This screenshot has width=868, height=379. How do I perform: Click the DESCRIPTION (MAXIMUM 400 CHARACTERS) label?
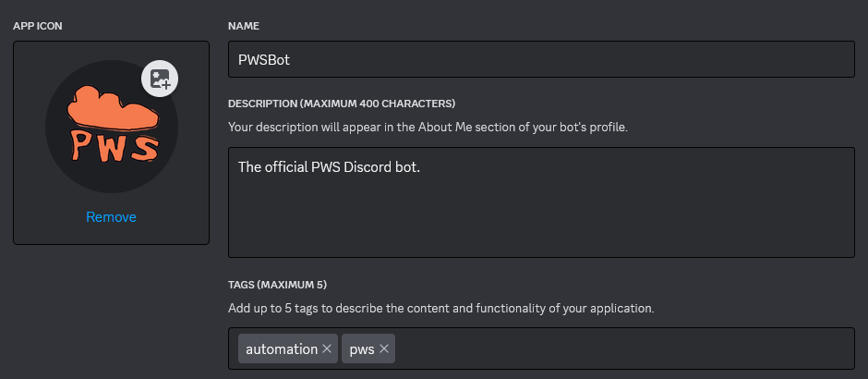coord(342,103)
